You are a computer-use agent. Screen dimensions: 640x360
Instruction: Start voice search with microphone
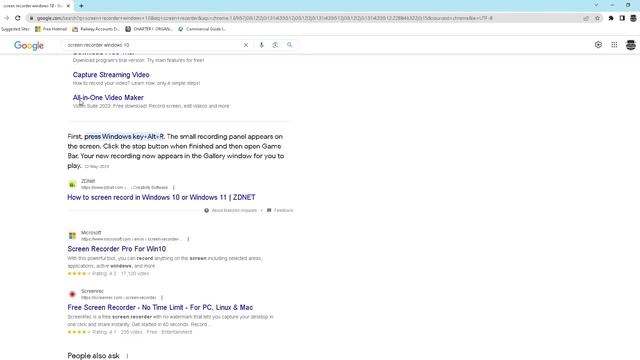coord(262,45)
